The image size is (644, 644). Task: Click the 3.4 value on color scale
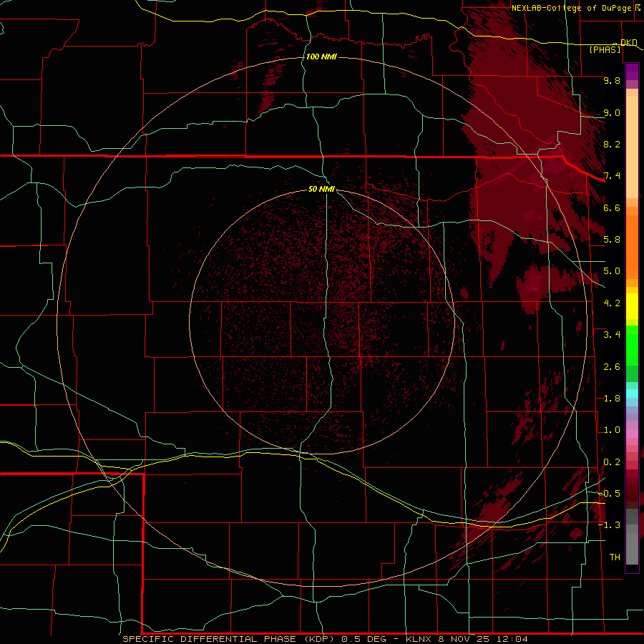(x=612, y=335)
